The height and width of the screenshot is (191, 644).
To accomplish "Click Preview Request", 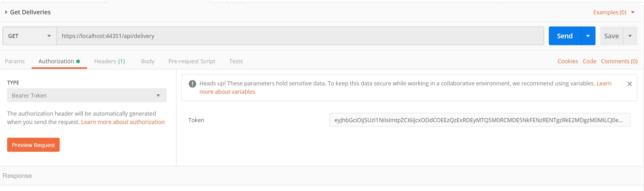I will coord(33,145).
